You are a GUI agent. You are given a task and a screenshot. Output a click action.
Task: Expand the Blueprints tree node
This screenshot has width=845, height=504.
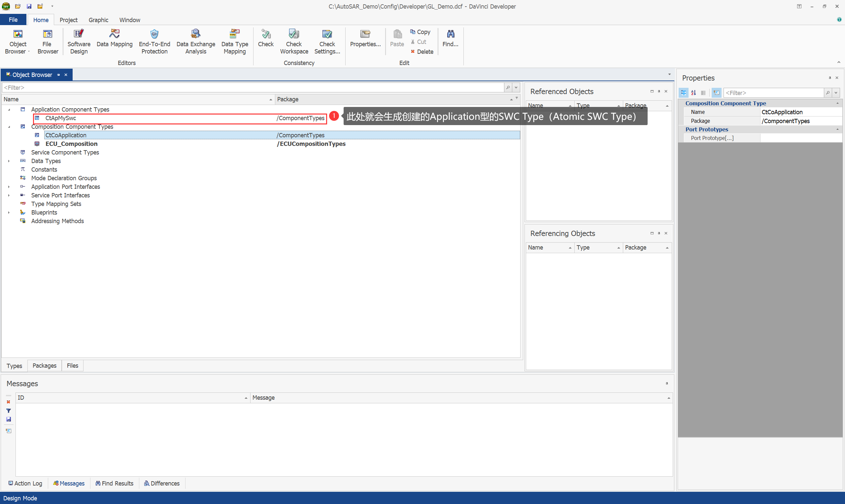(9, 213)
